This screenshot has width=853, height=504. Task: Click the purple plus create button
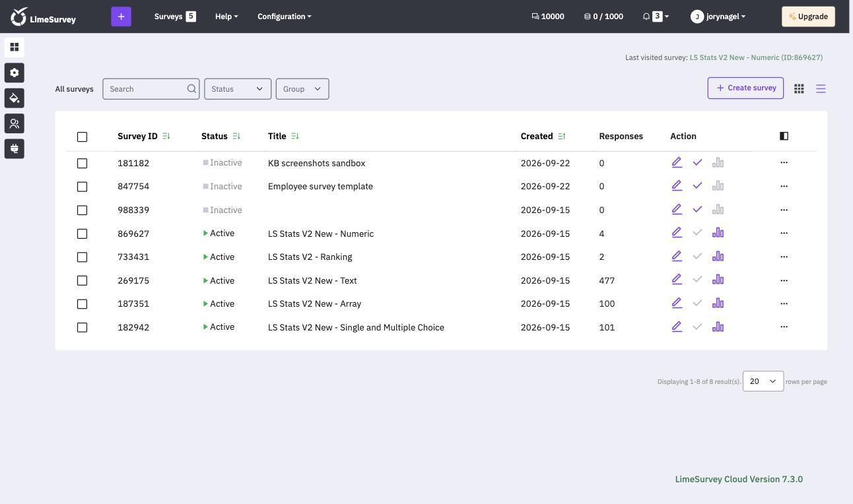tap(121, 16)
